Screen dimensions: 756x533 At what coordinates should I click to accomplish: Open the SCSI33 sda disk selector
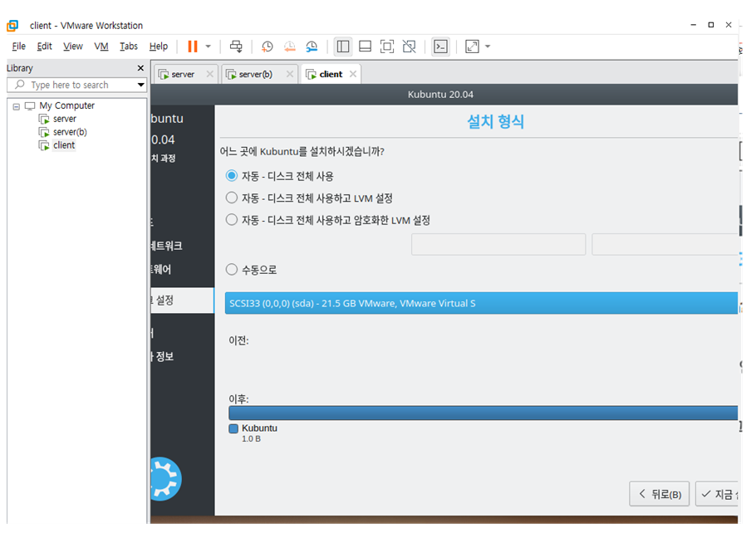coord(481,303)
